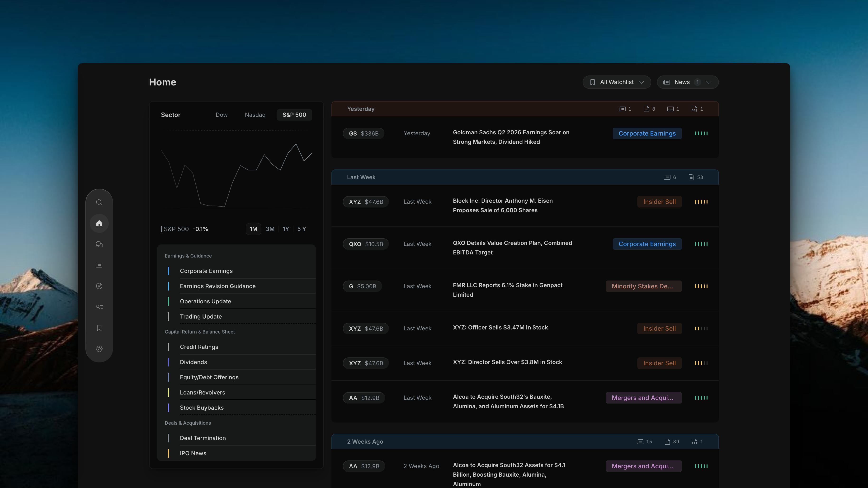Screen dimensions: 868x488
Task: Expand the All Watchlist dropdown
Action: coord(617,82)
